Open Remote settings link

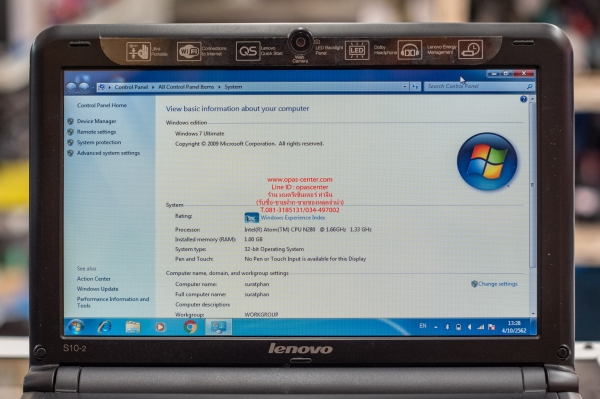pos(96,132)
